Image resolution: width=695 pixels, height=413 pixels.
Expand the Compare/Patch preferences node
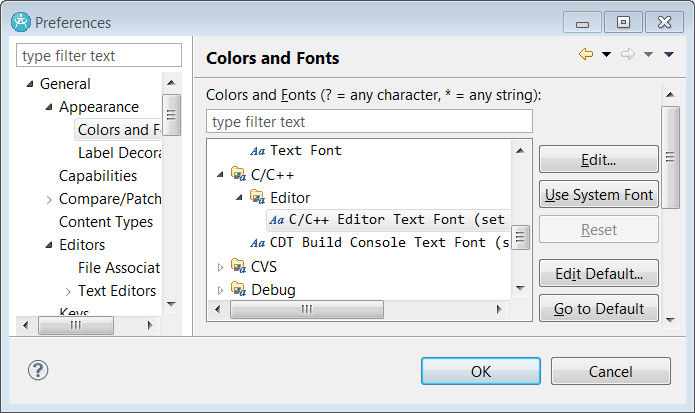(49, 200)
